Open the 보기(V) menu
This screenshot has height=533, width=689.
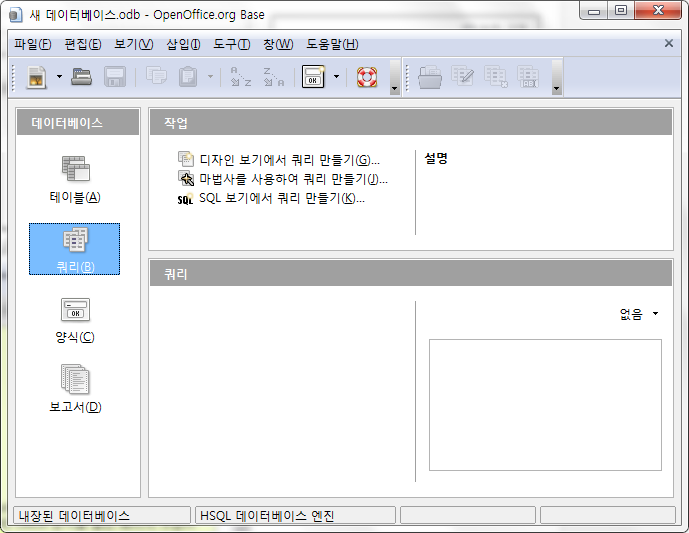(x=134, y=44)
